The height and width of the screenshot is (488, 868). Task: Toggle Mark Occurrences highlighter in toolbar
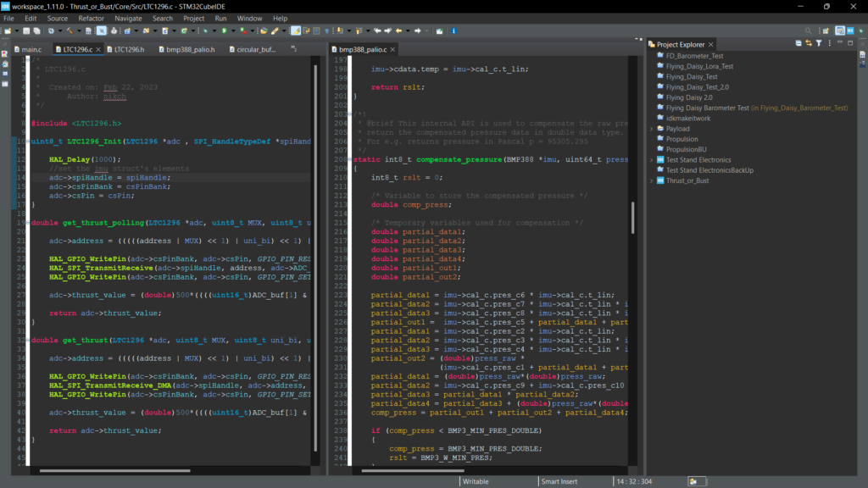pos(296,30)
